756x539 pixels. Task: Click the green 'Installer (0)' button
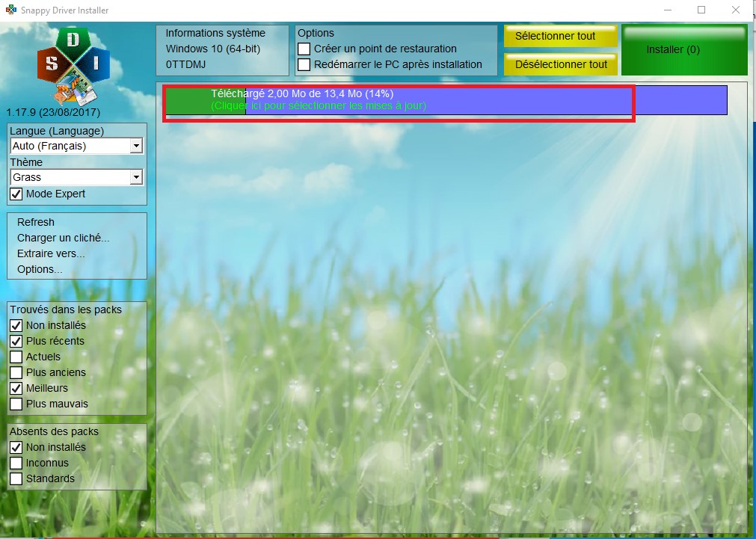coord(672,49)
